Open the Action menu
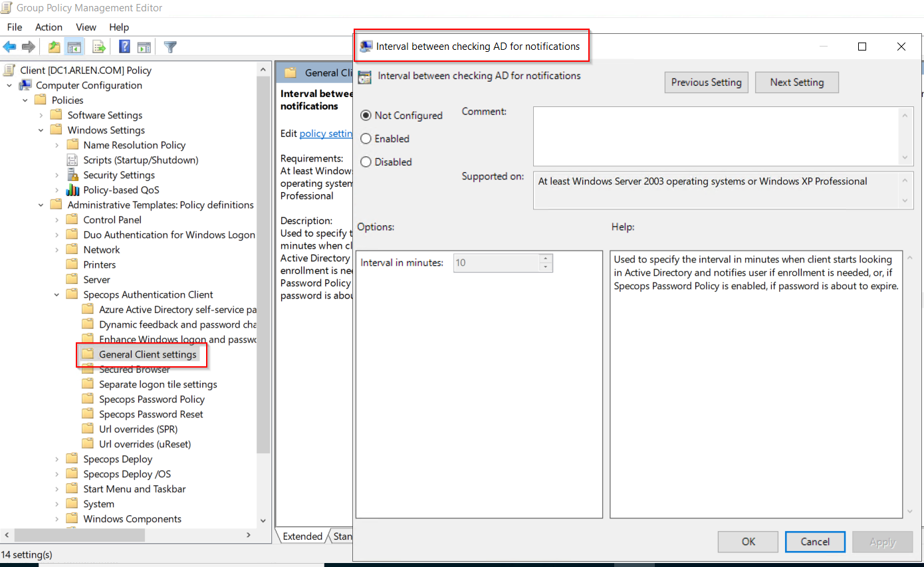 49,27
